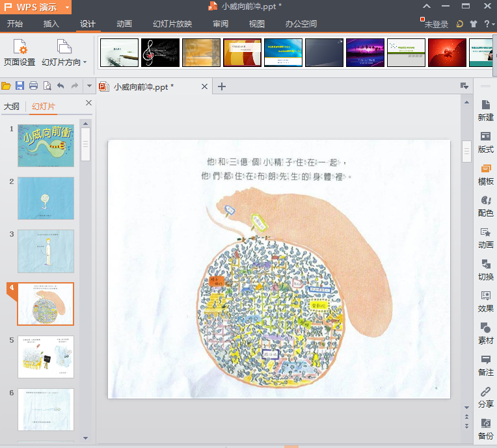The width and height of the screenshot is (497, 448).
Task: Switch to the 幻灯片放映 ribbon tab
Action: pos(172,24)
